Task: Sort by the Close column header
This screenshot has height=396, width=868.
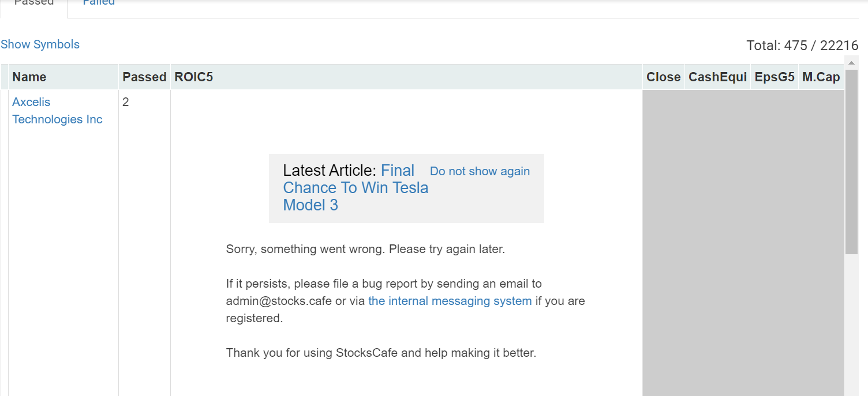Action: click(x=663, y=77)
